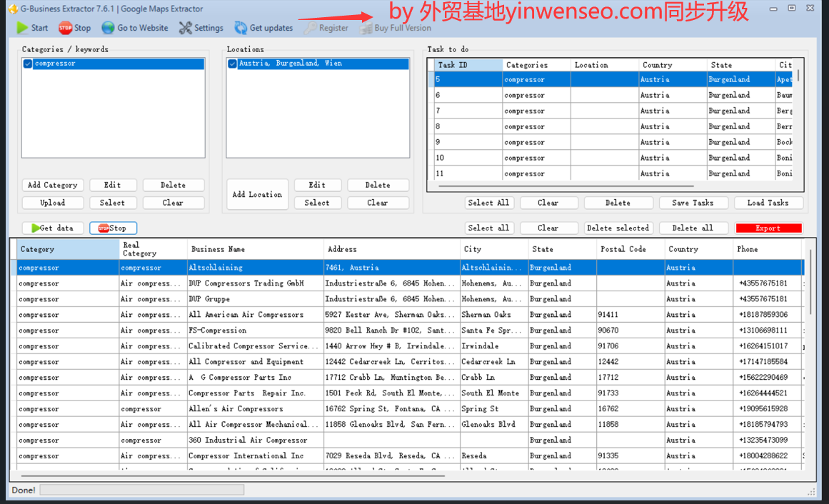Click results table vertical scrollbar
The width and height of the screenshot is (829, 504).
click(810, 281)
